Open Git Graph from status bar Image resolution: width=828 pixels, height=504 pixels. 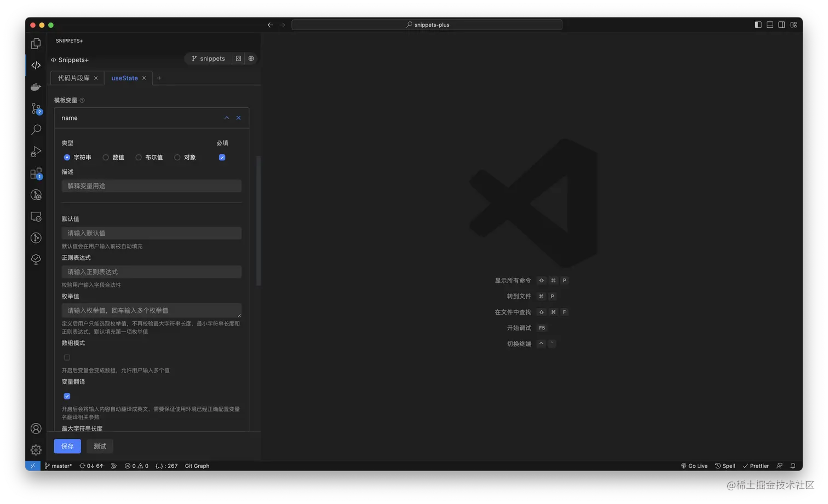(197, 466)
